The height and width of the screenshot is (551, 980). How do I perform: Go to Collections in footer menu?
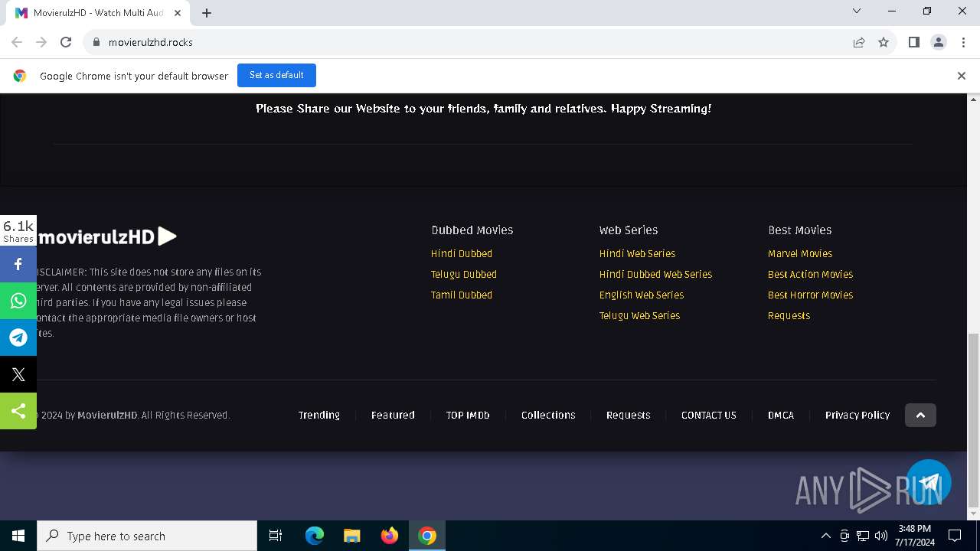tap(548, 415)
